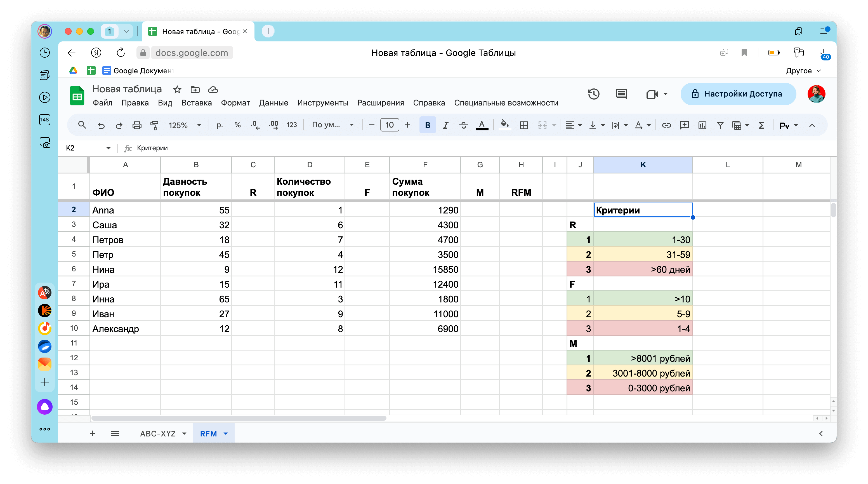
Task: Open the fill color bucket
Action: tap(504, 125)
